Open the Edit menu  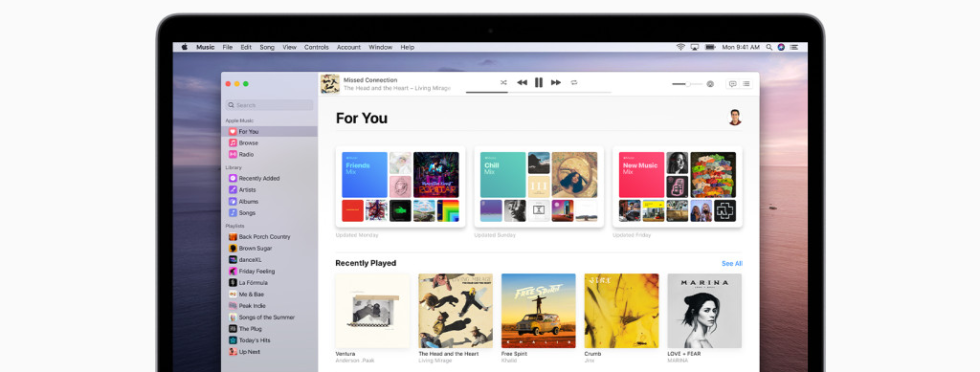click(x=246, y=47)
